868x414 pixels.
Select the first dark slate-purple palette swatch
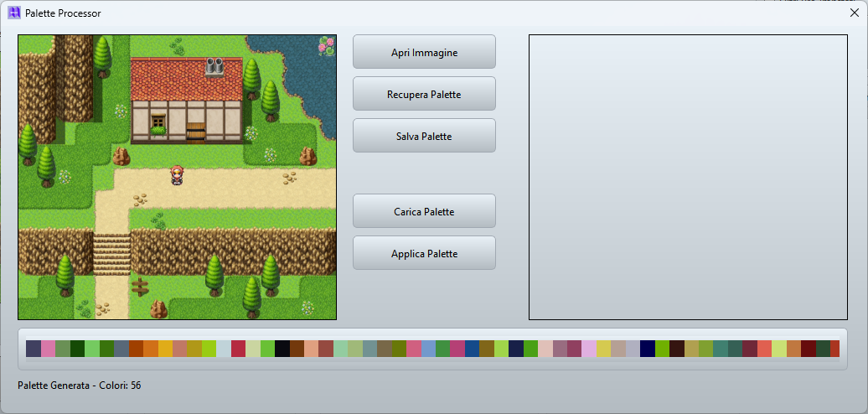[34, 349]
